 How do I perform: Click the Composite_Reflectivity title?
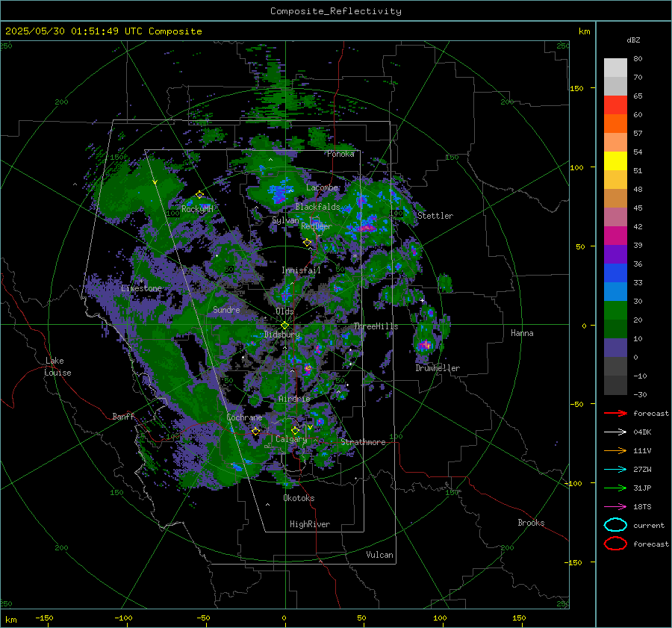point(336,11)
